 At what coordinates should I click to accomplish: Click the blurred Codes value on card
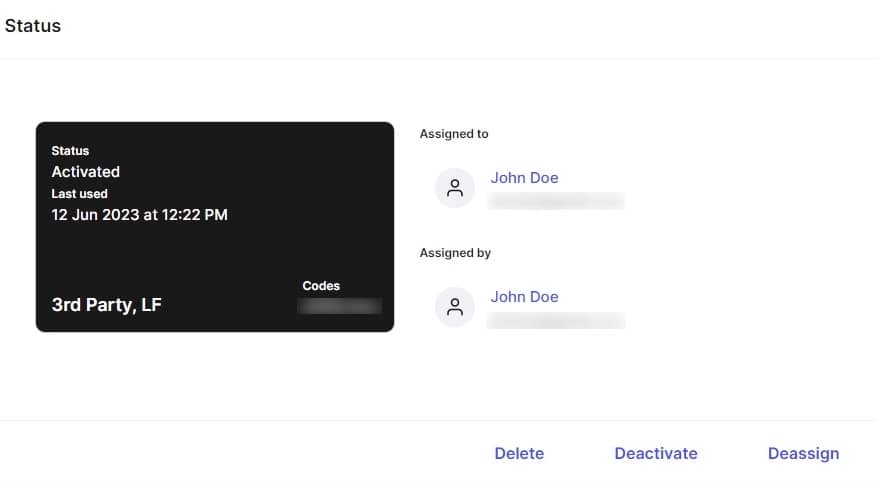[339, 306]
